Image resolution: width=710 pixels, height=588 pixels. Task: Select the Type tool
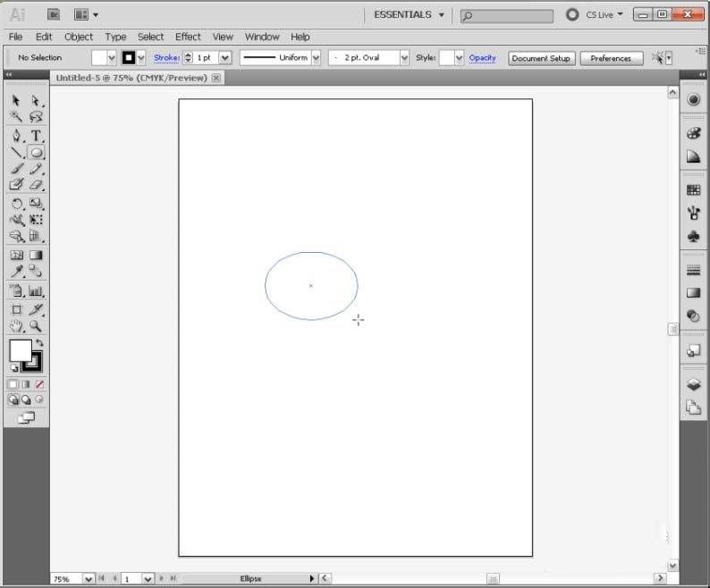36,136
